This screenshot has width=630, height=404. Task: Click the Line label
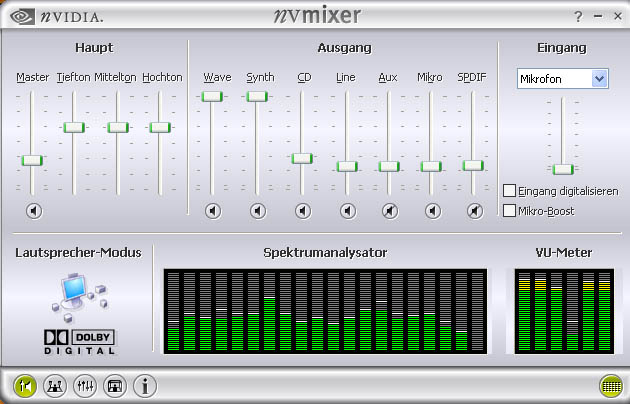(x=346, y=77)
